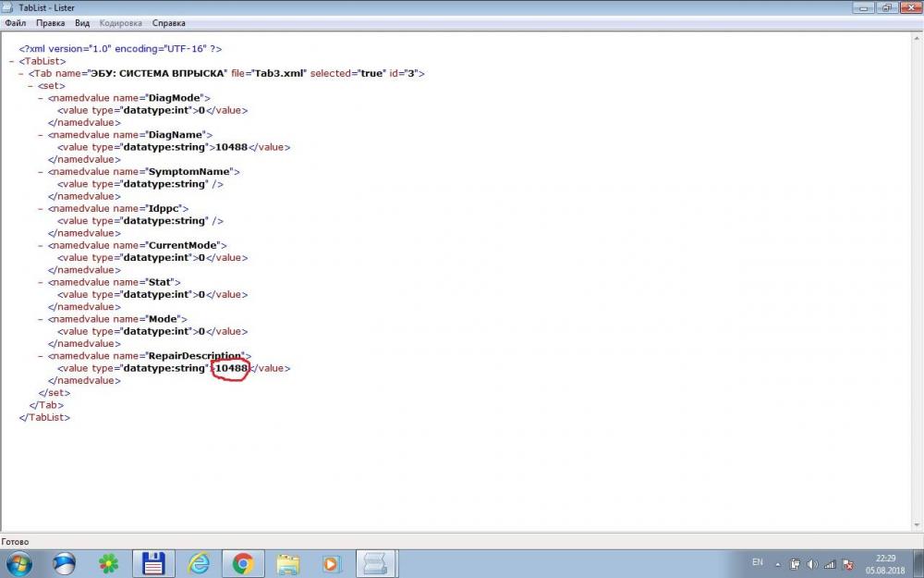Launch Windows Media Player from taskbar

332,564
